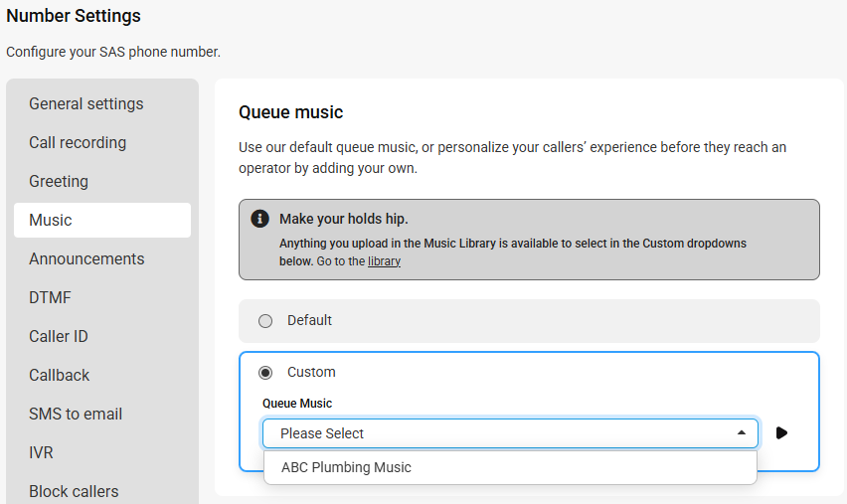
Task: Select the Default queue music radio button
Action: pos(265,321)
